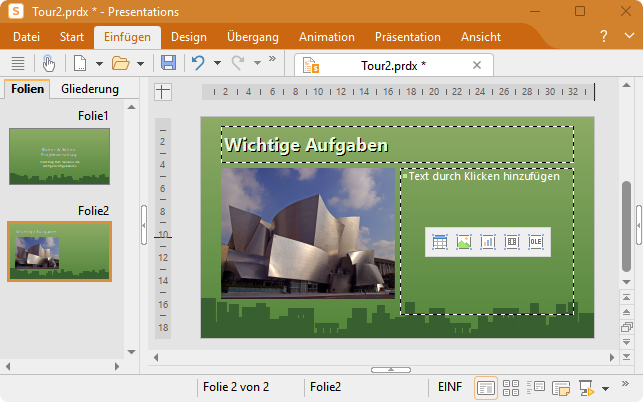Expand the New document dropdown arrow
643x402 pixels.
pos(99,64)
